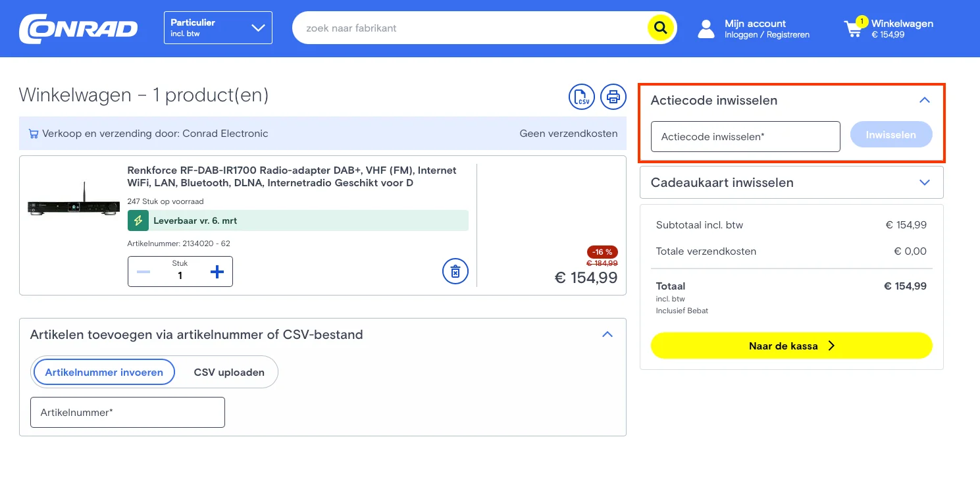
Task: Export cart using CSV icon
Action: tap(581, 97)
